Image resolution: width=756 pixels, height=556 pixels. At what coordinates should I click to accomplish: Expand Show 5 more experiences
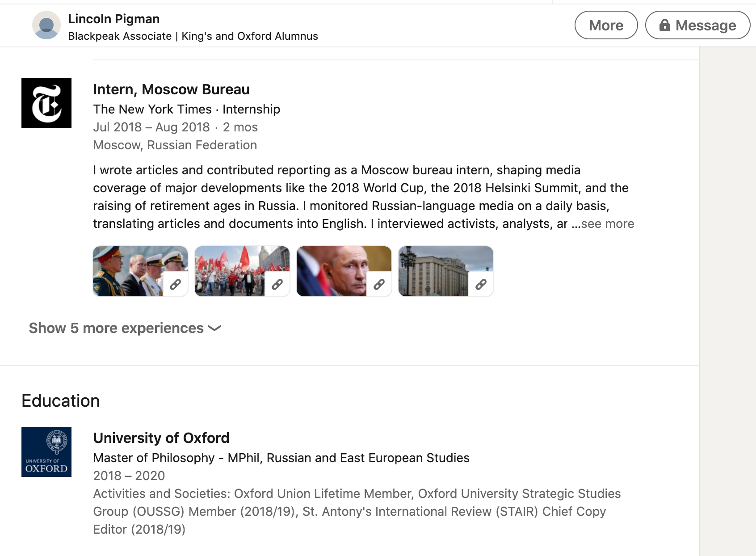pyautogui.click(x=125, y=328)
